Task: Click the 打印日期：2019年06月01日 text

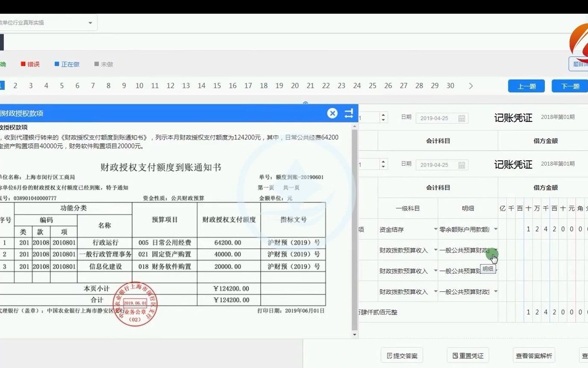Action: pyautogui.click(x=291, y=311)
